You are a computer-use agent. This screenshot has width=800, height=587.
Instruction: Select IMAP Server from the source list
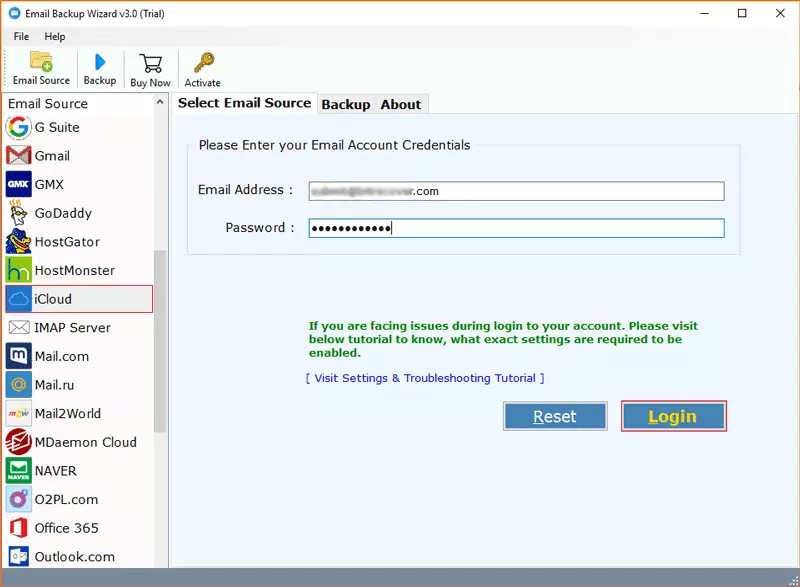point(72,328)
